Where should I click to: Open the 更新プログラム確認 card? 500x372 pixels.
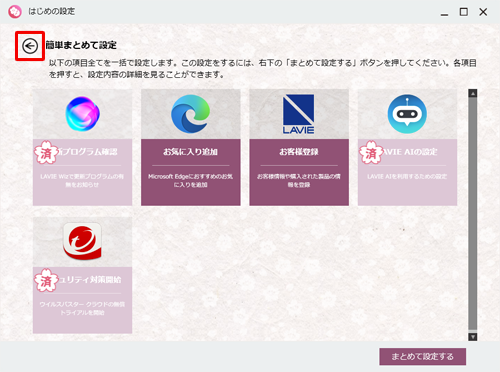tap(82, 147)
